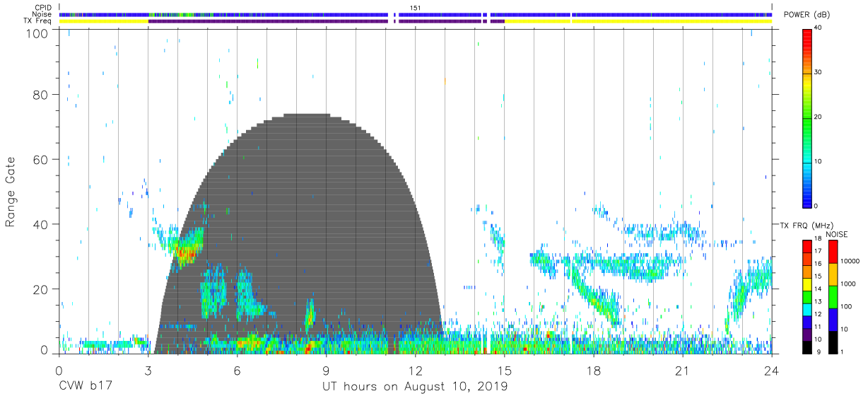Click the x-axis tick label '24'
Viewport: 868px width, 401px height.
[x=771, y=371]
